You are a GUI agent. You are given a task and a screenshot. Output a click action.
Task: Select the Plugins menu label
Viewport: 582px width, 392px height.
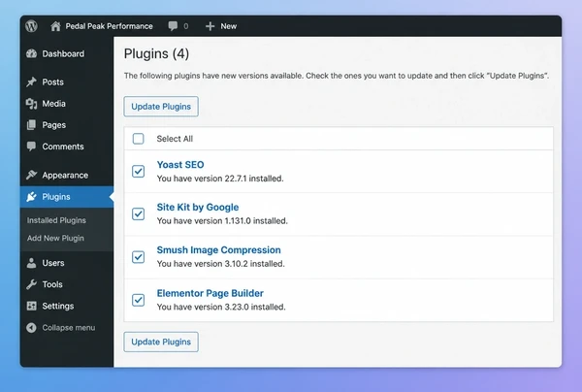tap(56, 197)
